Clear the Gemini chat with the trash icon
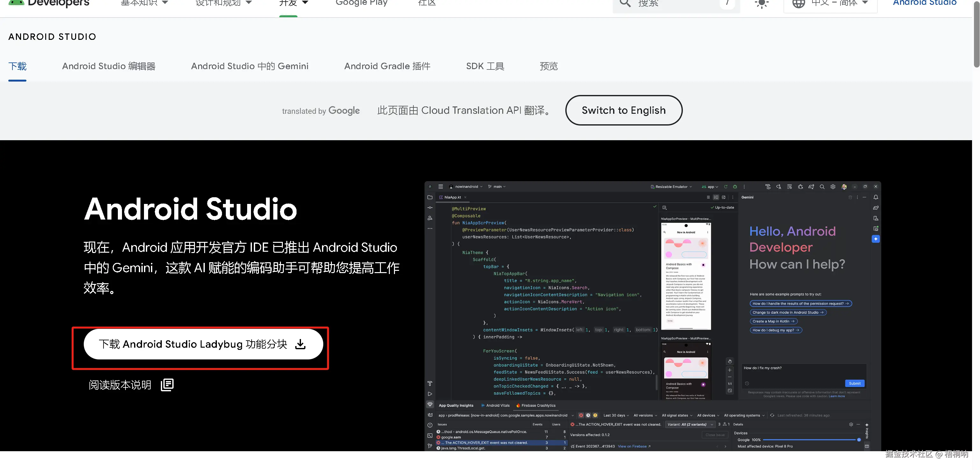This screenshot has height=470, width=980. (850, 197)
